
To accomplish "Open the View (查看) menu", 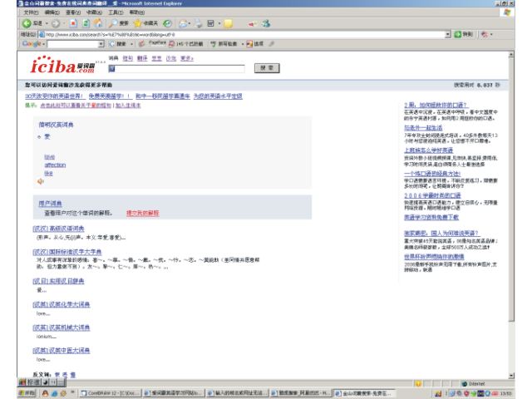I will (x=73, y=12).
